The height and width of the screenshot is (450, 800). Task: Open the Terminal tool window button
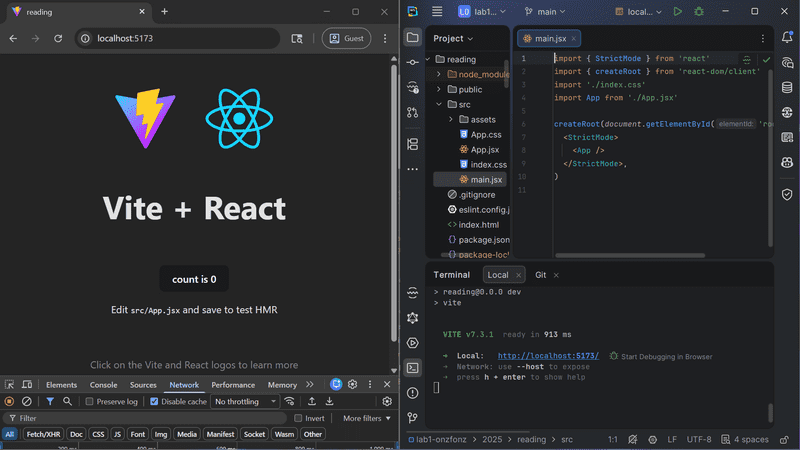click(x=413, y=368)
